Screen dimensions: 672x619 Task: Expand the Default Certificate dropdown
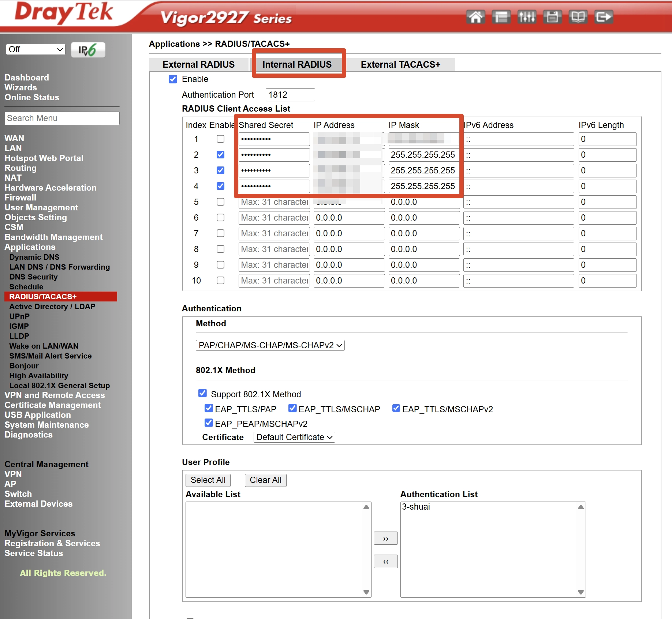point(294,437)
